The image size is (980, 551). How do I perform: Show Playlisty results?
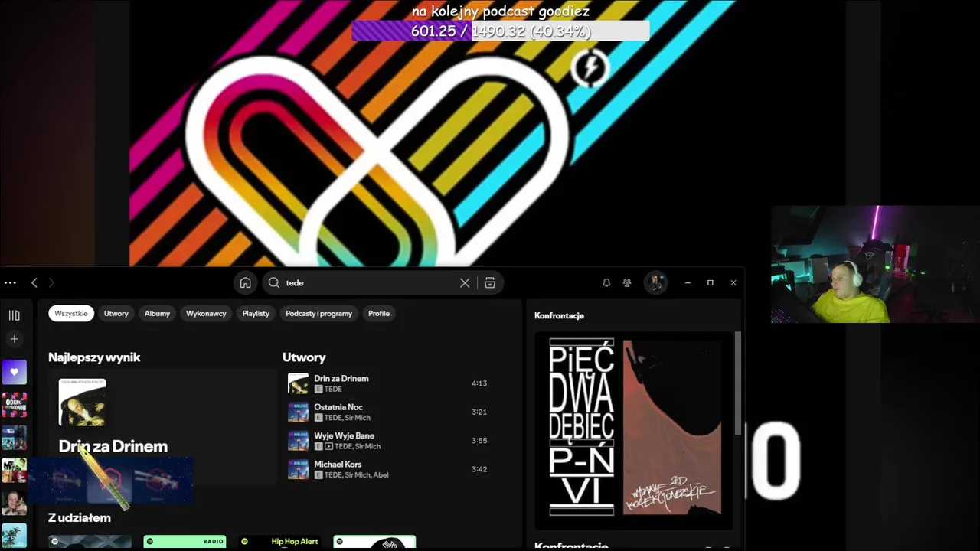(256, 314)
